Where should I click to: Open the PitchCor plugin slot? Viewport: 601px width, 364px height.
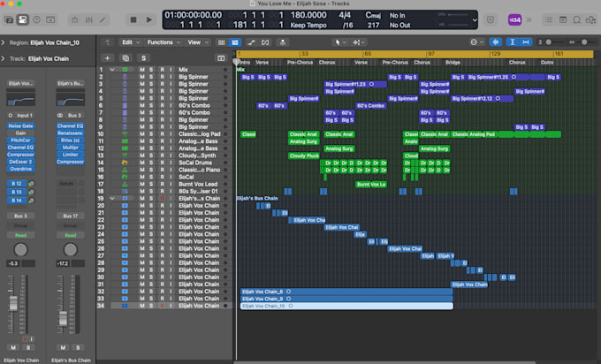tap(20, 140)
